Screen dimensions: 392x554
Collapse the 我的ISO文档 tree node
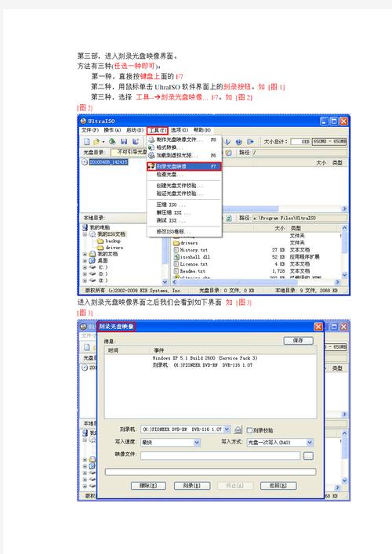point(85,234)
